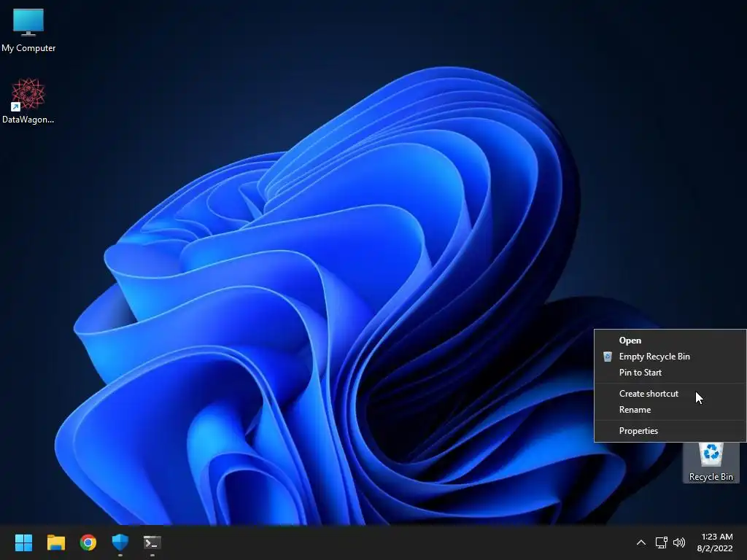Open the clock showing 1:23 AM
This screenshot has height=560, width=747.
715,542
